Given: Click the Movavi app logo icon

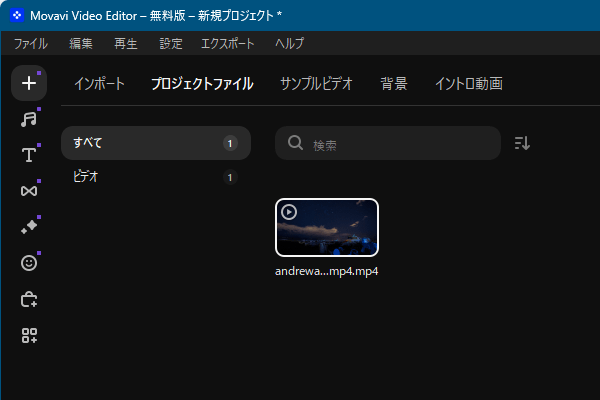Looking at the screenshot, I should point(17,15).
